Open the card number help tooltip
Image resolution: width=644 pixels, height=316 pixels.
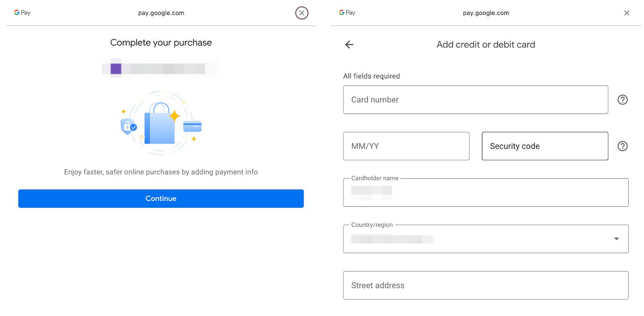pyautogui.click(x=622, y=100)
